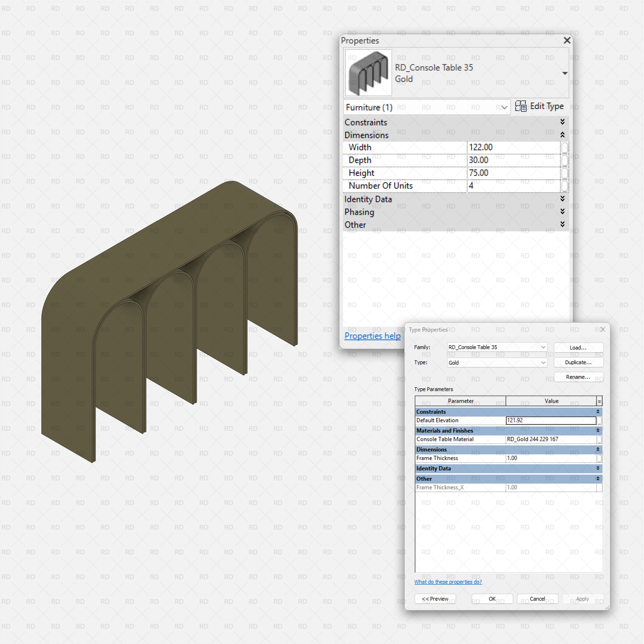Expand the Identity Data section in Properties
Image resolution: width=644 pixels, height=644 pixels.
pyautogui.click(x=562, y=199)
